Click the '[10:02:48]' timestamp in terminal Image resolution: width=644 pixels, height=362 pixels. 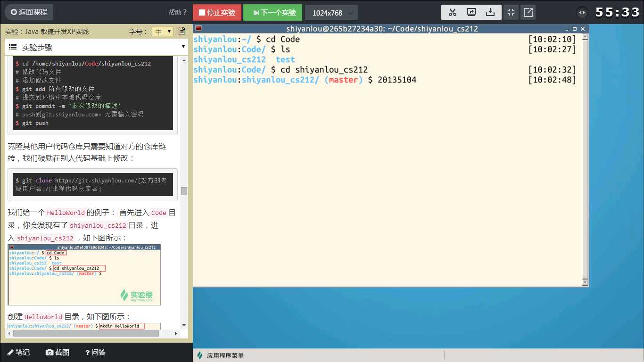click(x=552, y=80)
